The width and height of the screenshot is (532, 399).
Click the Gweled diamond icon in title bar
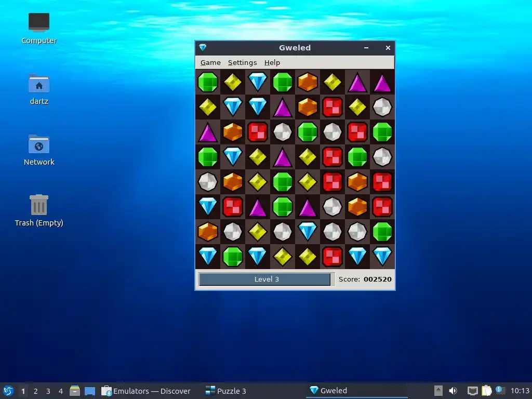coord(203,47)
